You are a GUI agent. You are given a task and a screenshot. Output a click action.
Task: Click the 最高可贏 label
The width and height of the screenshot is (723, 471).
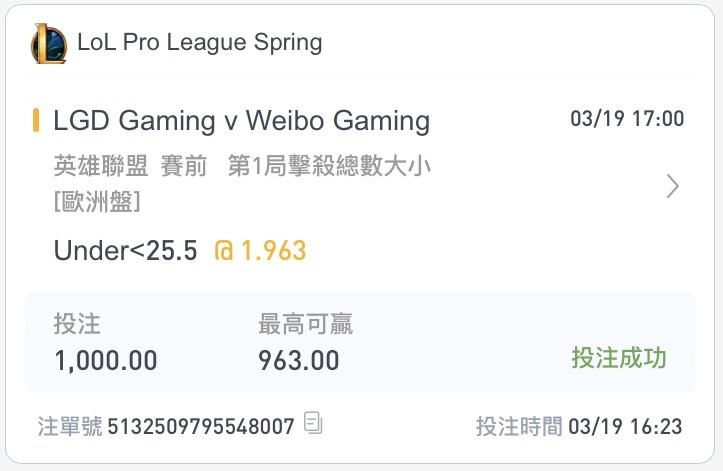click(x=305, y=324)
